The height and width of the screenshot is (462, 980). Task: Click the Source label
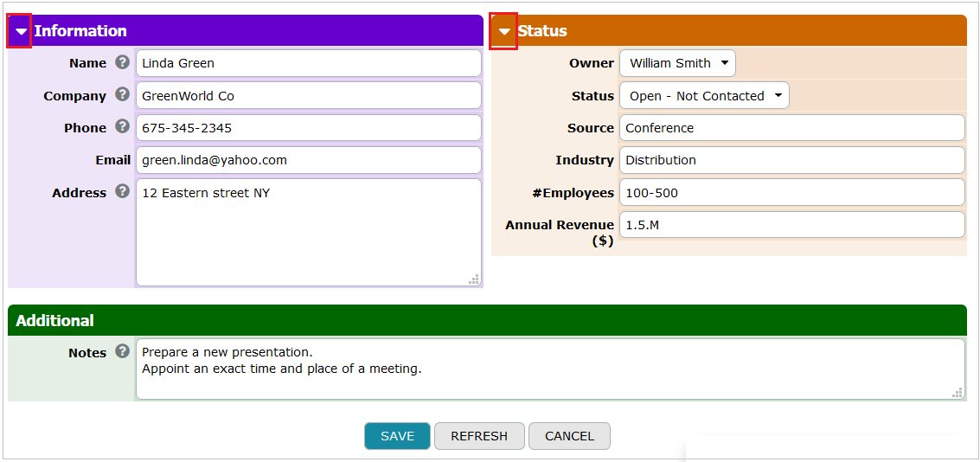[591, 127]
